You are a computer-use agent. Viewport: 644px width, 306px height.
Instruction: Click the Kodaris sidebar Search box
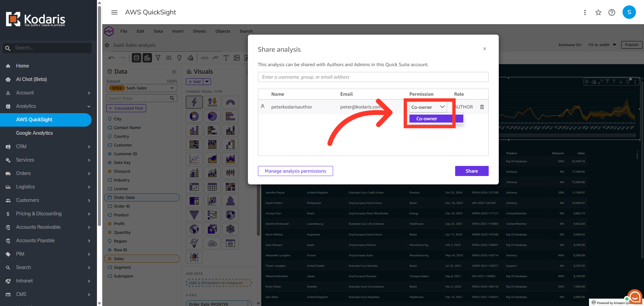tap(47, 48)
